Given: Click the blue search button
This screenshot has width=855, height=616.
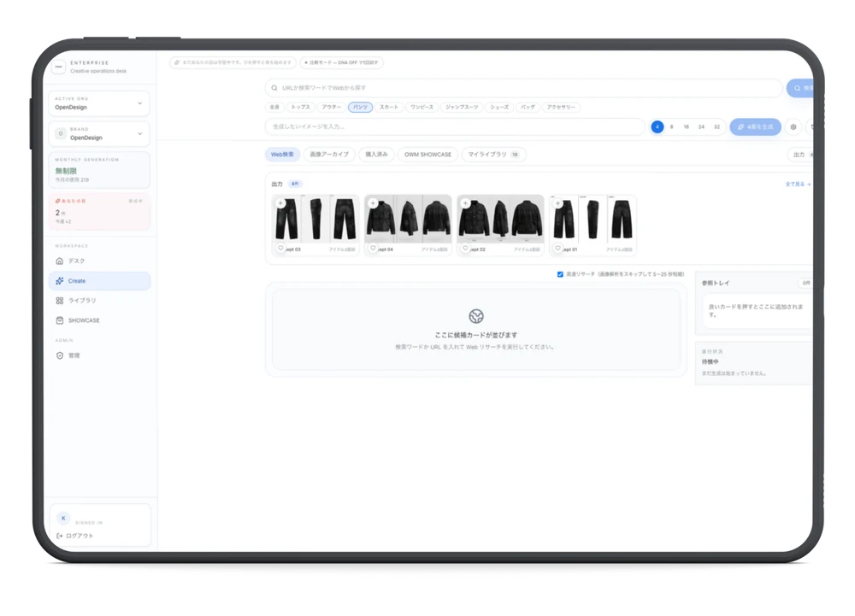Looking at the screenshot, I should (x=800, y=88).
